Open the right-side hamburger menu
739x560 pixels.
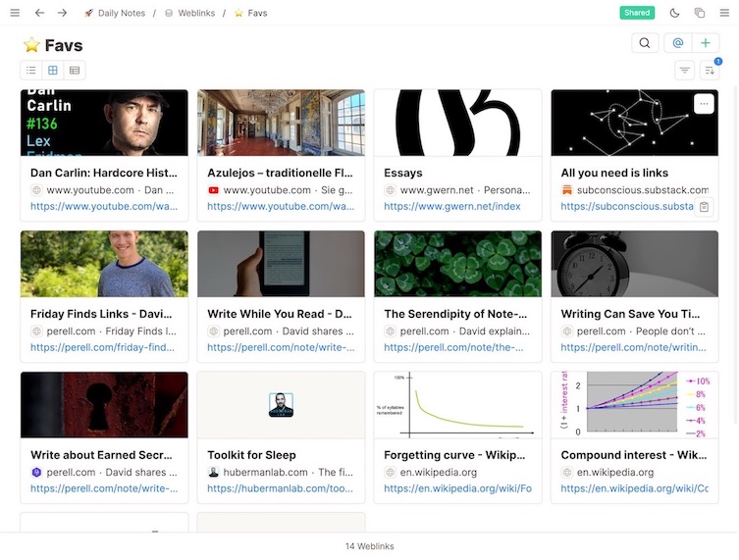point(724,13)
